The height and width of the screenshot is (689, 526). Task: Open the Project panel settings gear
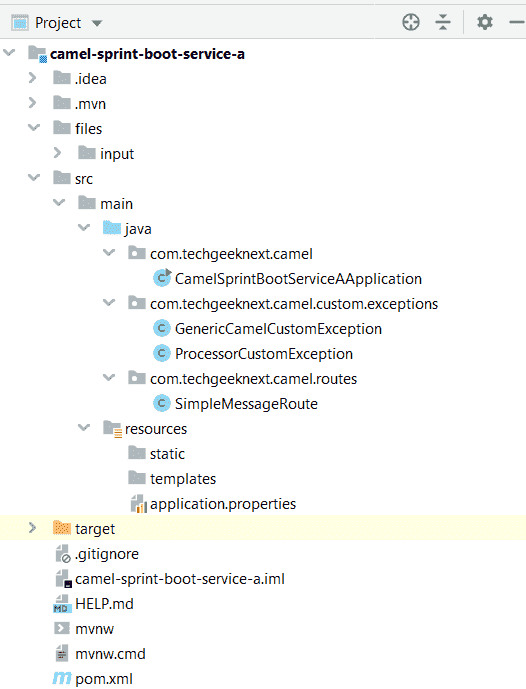[x=485, y=22]
